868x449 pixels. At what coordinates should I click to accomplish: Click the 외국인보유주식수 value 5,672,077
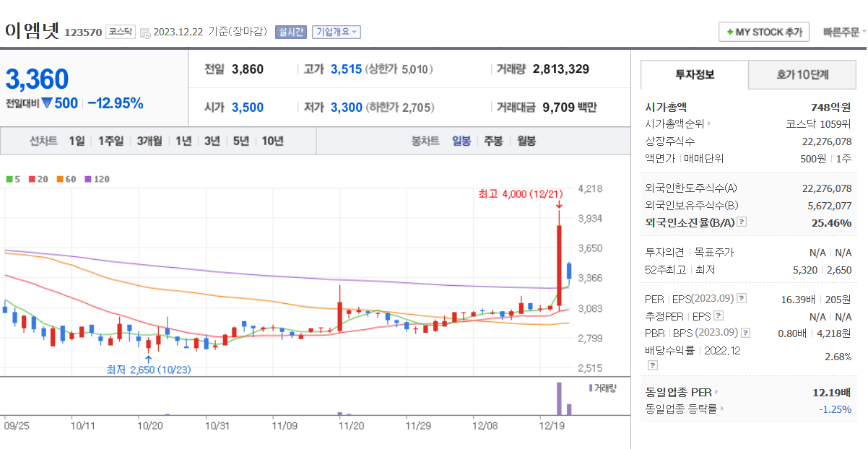[x=830, y=205]
